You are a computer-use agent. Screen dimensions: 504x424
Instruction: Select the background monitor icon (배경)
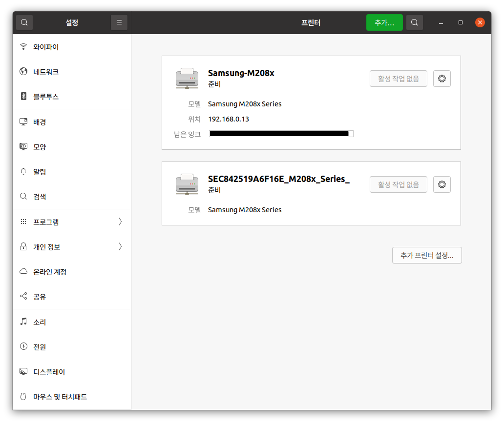[x=23, y=122]
